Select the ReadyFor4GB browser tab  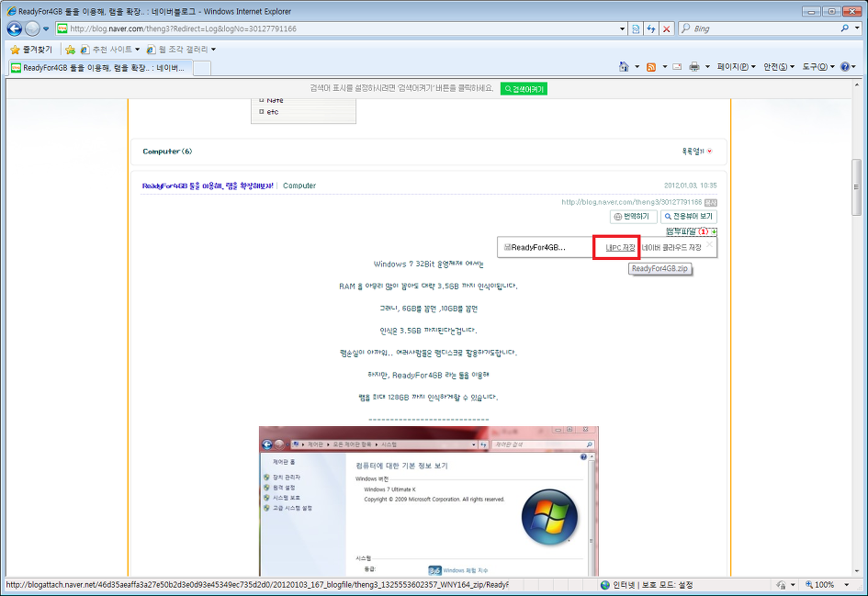click(101, 68)
